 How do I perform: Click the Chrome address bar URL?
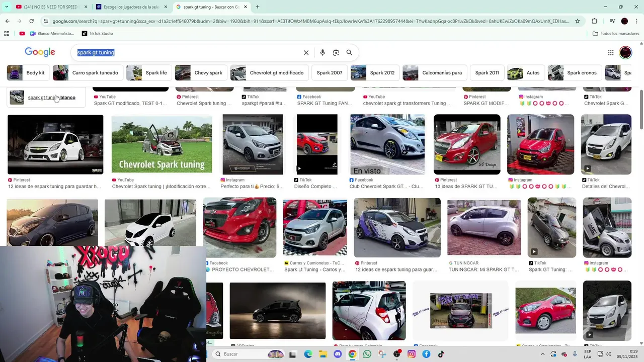coord(311,21)
